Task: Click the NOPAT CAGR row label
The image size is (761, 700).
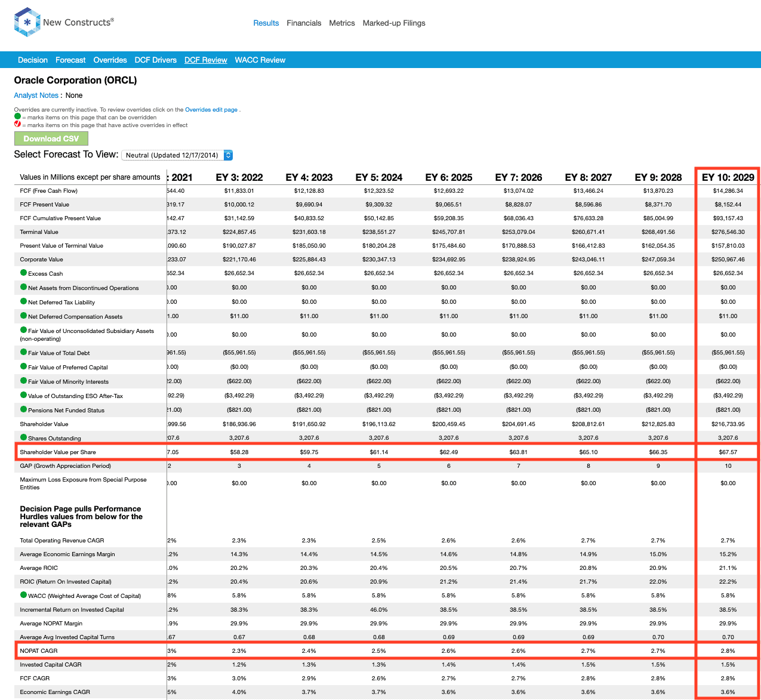Action: point(39,651)
